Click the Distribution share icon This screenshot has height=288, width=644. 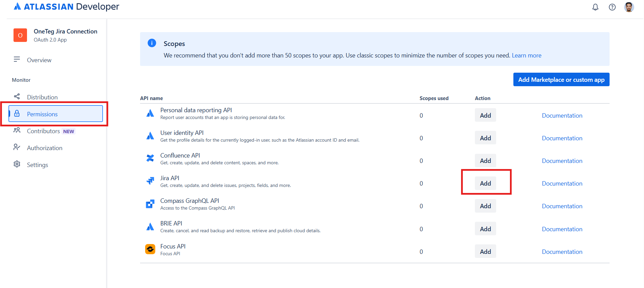click(17, 97)
